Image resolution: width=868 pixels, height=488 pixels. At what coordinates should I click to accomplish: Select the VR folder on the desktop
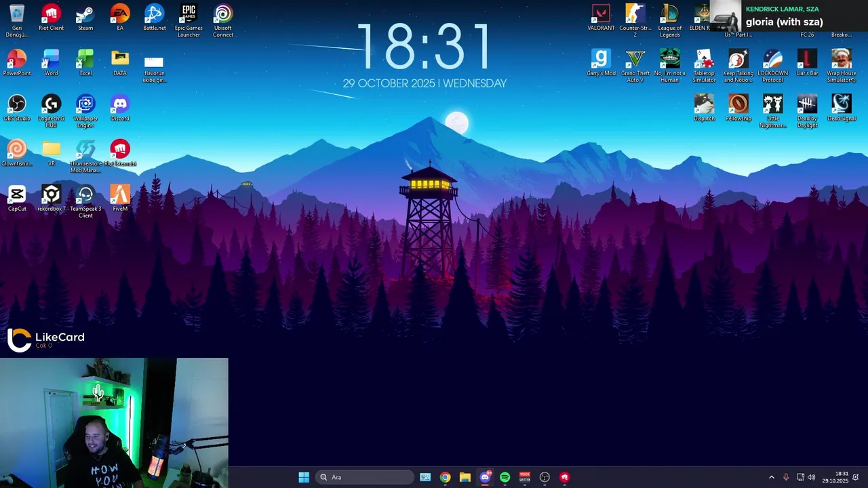(51, 153)
